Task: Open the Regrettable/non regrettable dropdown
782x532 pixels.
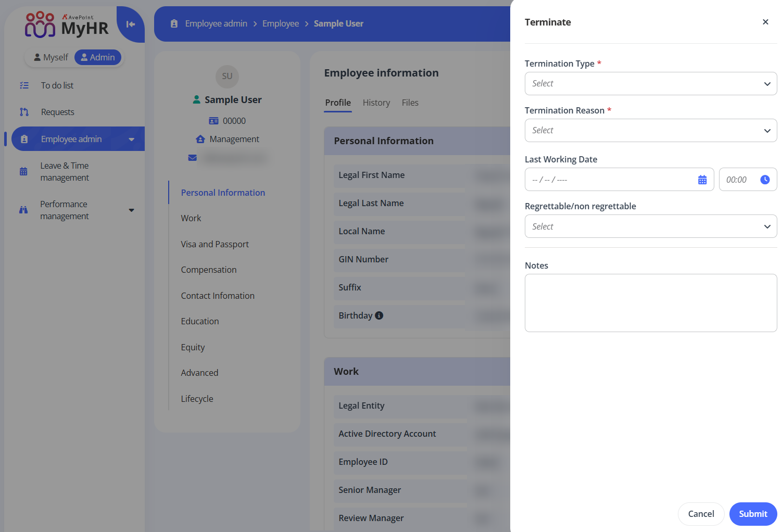Action: (x=650, y=226)
